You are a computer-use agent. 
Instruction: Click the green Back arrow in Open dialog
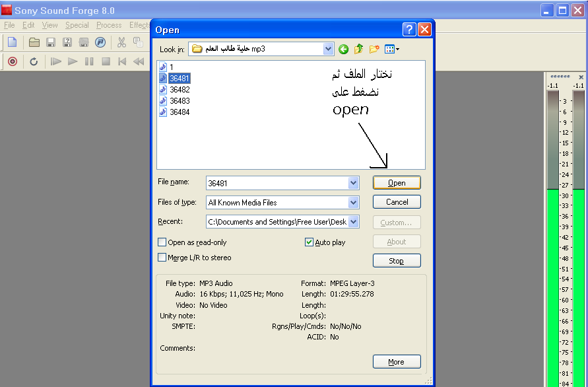[x=343, y=49]
